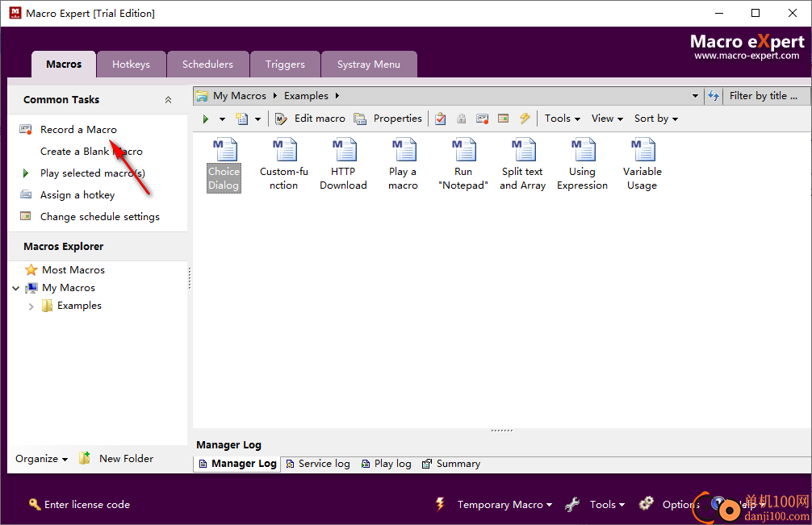
Task: Click the record macro icon in the toolbar
Action: coord(482,119)
